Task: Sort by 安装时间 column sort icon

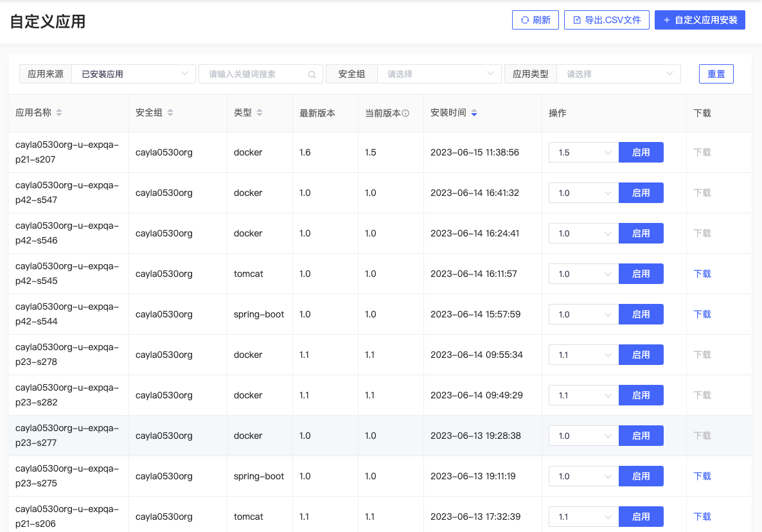Action: coord(474,112)
